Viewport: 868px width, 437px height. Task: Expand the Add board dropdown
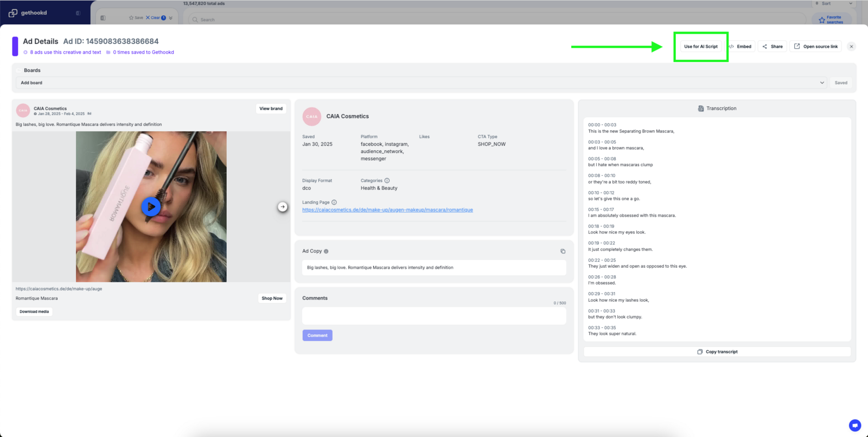point(822,83)
